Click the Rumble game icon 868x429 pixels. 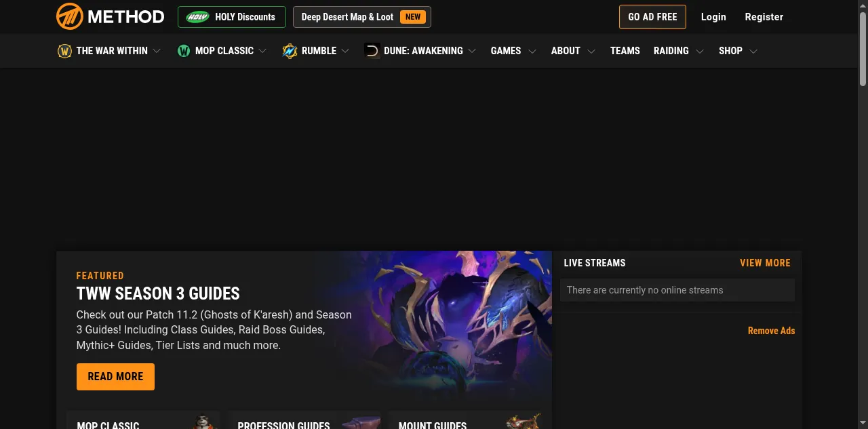point(290,51)
